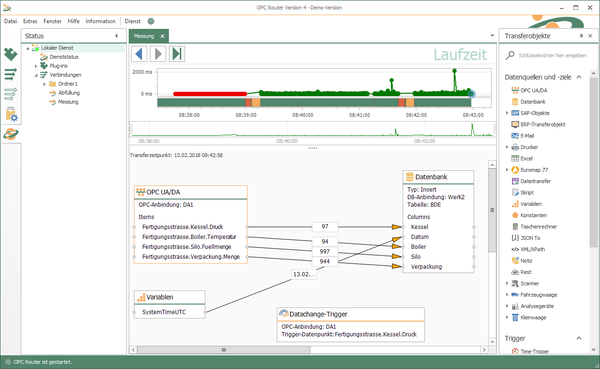This screenshot has width=600, height=369.
Task: Expand the Euromap 77 entry
Action: point(507,170)
